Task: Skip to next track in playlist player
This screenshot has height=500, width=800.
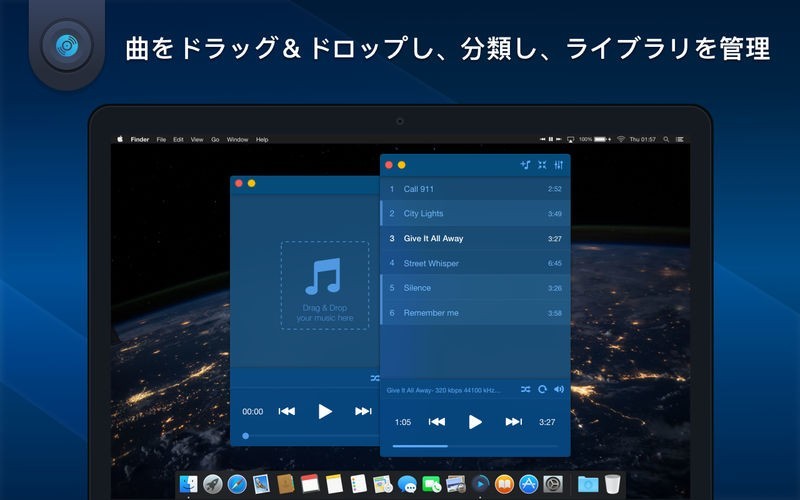Action: (x=514, y=422)
